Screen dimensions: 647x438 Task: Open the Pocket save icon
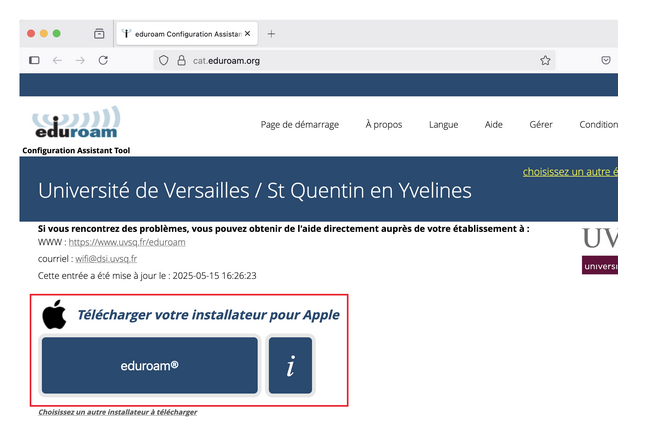coord(606,60)
